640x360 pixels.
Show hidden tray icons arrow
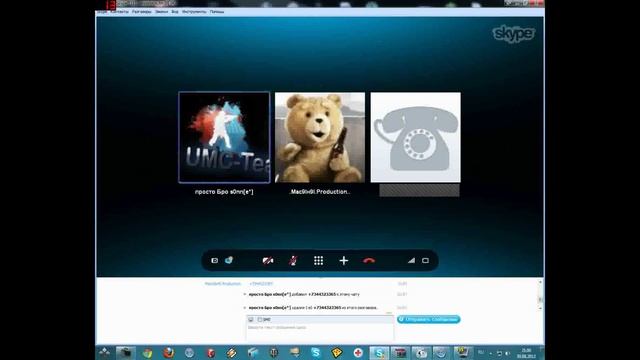491,353
